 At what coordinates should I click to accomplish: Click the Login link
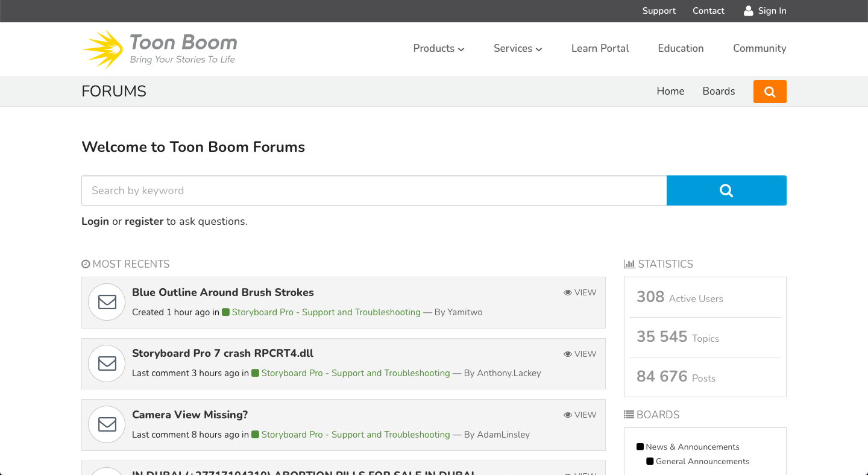pyautogui.click(x=95, y=221)
